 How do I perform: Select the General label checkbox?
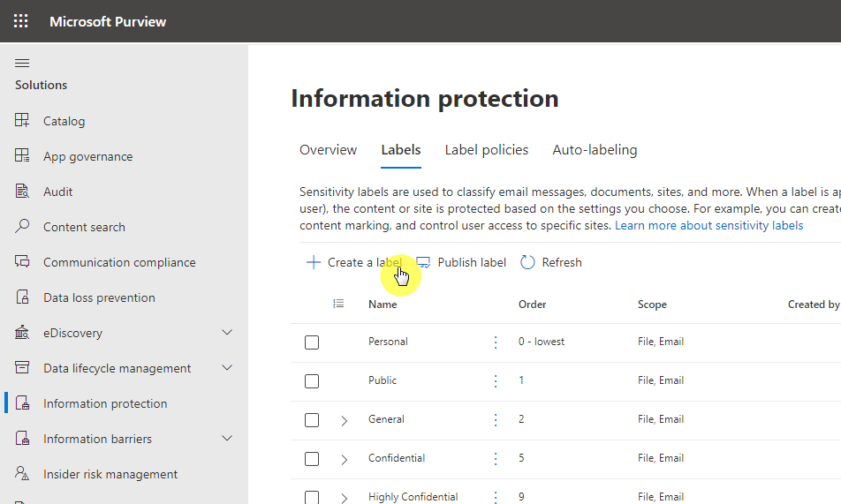pos(312,420)
